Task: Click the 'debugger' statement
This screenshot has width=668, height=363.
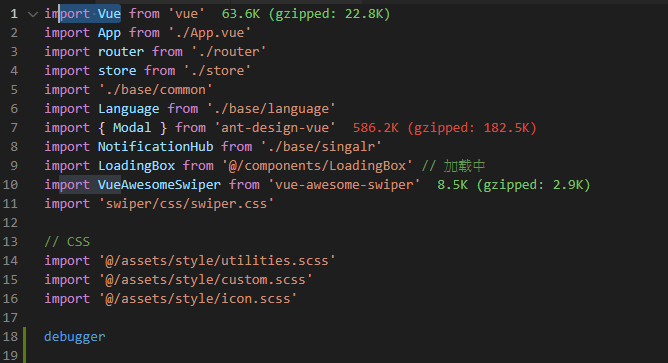Action: (75, 337)
